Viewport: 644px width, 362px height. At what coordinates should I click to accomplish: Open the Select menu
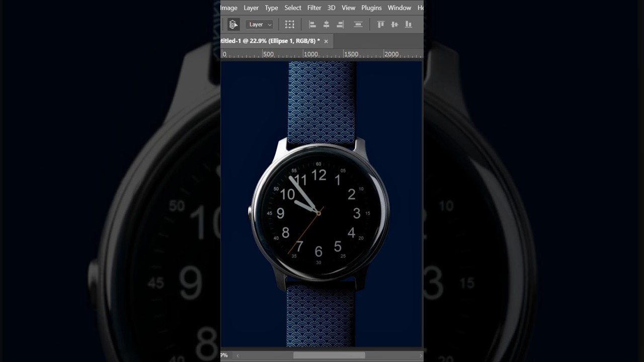pyautogui.click(x=293, y=8)
